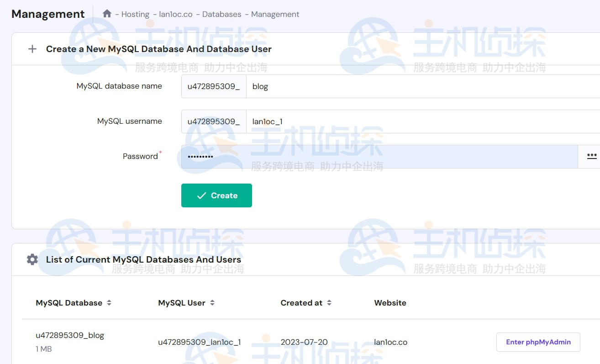Click the lan1oc.co website cell
The image size is (600, 364).
(x=390, y=342)
